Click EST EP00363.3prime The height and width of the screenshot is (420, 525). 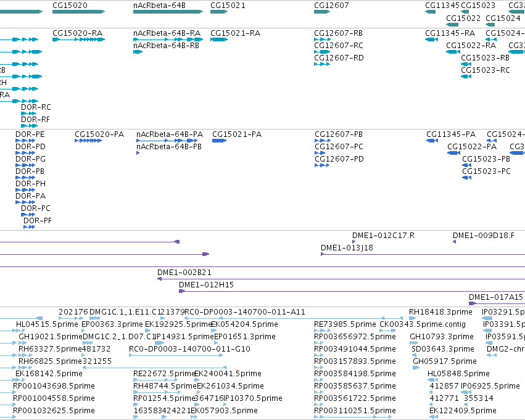(x=112, y=324)
